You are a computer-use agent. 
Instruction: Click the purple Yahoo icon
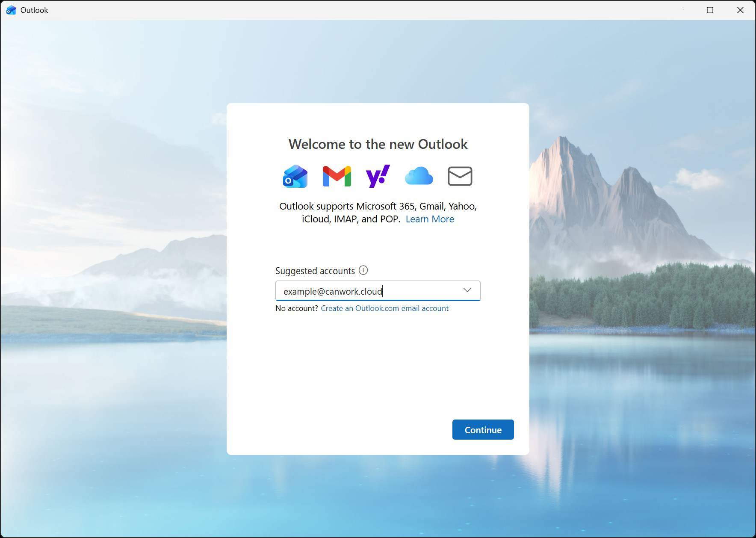click(378, 176)
